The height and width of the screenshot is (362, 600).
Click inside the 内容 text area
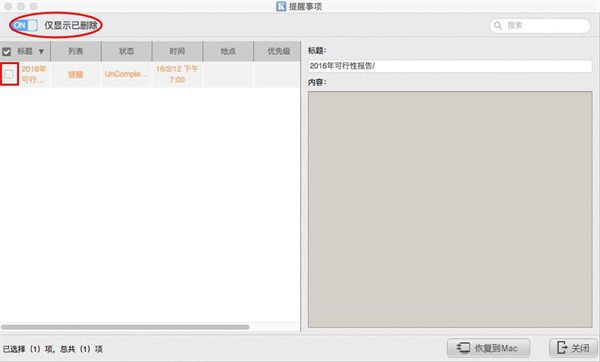[450, 209]
